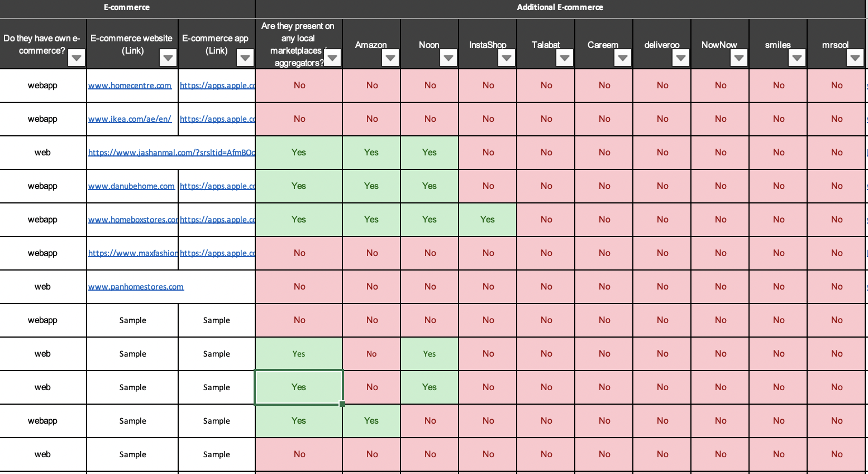Open apps.apple.com link in danubehome row
Viewport: 868px width, 474px height.
(217, 186)
